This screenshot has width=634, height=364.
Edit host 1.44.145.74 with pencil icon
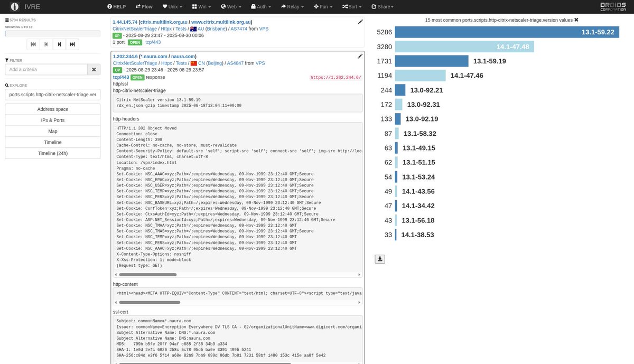point(360,22)
